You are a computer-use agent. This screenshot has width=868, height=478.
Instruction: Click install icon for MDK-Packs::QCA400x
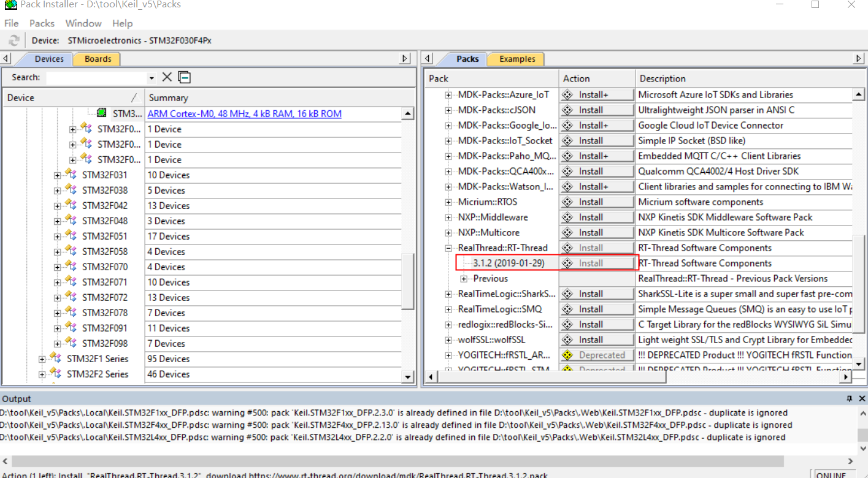click(567, 172)
